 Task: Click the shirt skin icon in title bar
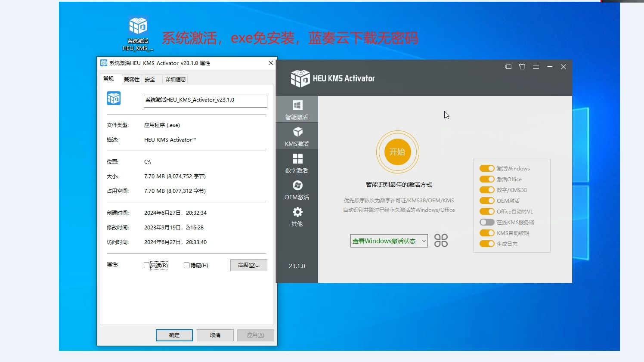click(x=522, y=67)
